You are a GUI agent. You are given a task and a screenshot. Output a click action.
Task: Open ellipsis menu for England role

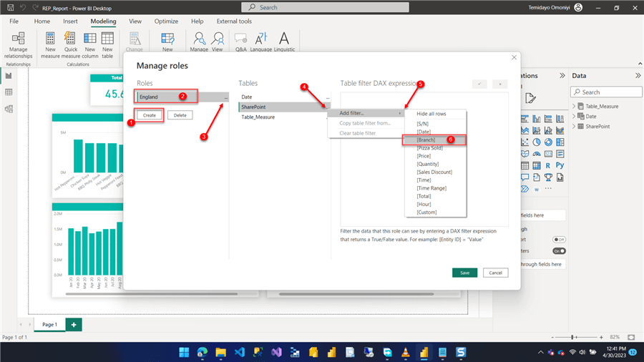(x=226, y=97)
